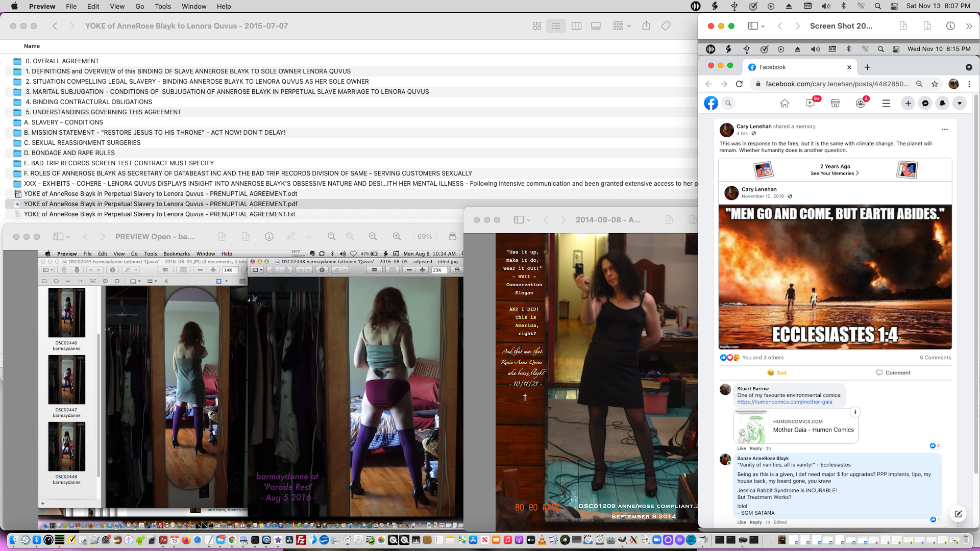Toggle the sidebar in the PREVIEW Open window

pyautogui.click(x=58, y=236)
